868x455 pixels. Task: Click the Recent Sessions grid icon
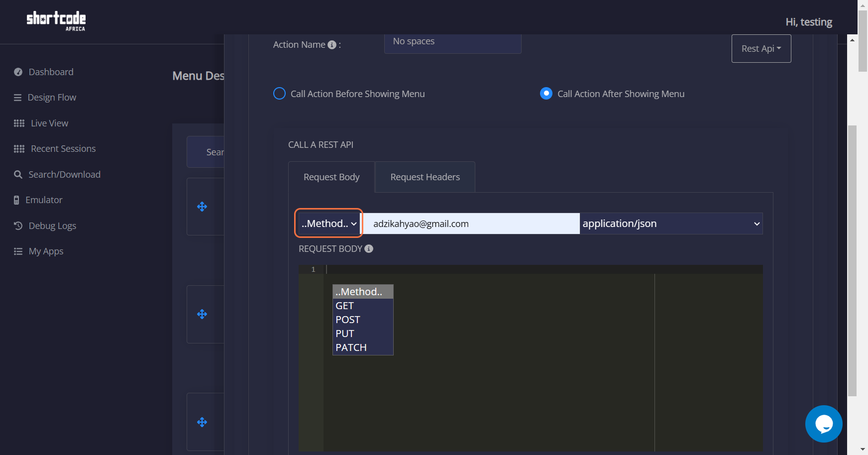point(19,149)
